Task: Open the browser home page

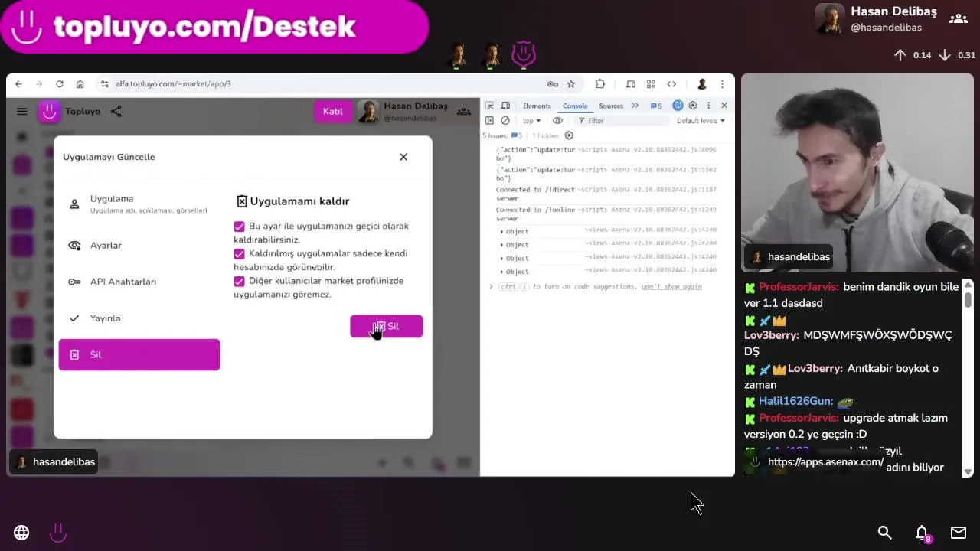Action: point(80,84)
